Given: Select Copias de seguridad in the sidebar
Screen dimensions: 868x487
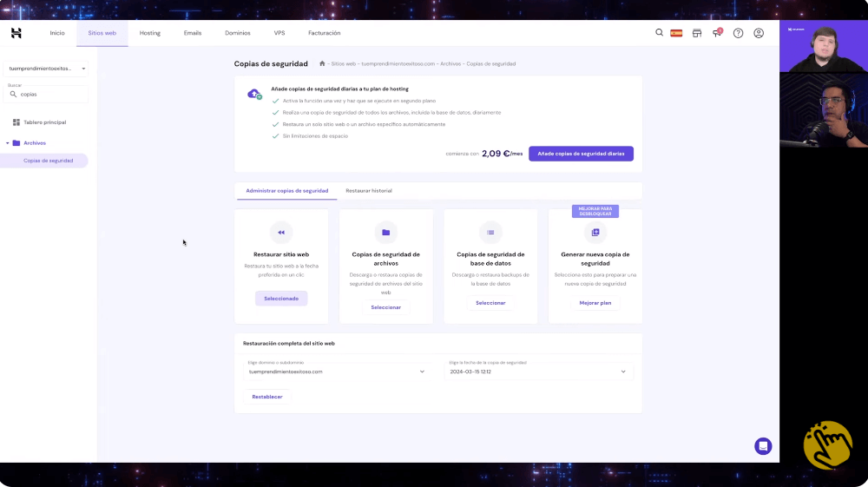Looking at the screenshot, I should click(48, 161).
